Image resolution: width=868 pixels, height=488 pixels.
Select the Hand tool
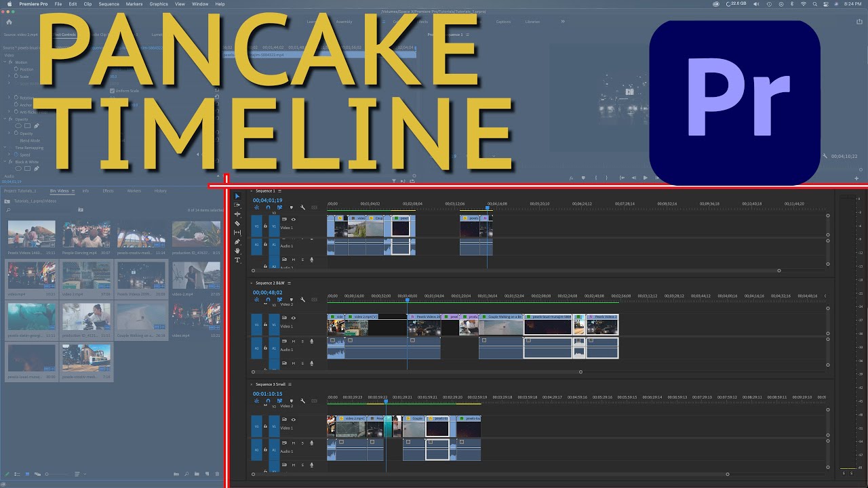click(x=237, y=251)
